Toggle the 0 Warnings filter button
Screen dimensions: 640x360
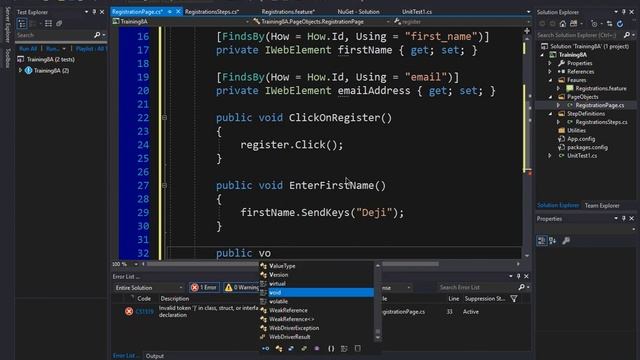tap(241, 287)
